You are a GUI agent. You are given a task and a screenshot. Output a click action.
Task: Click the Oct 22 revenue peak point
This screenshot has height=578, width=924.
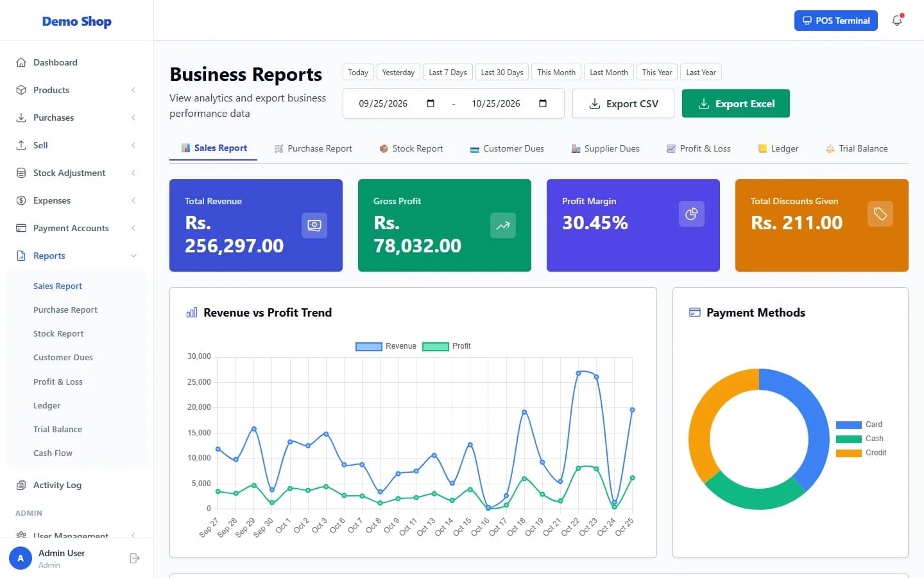click(x=578, y=372)
